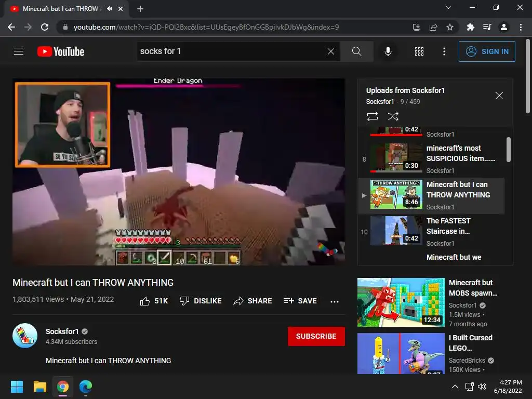Reload the page

pos(45,27)
